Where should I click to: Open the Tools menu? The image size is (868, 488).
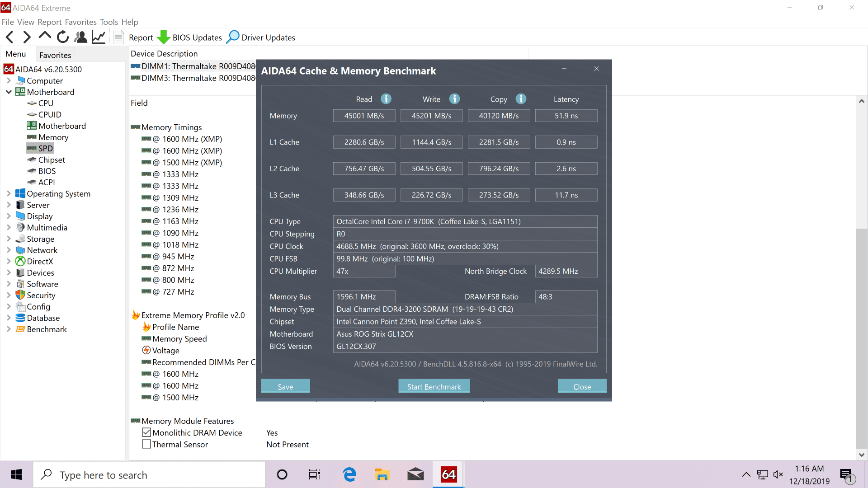tap(109, 22)
